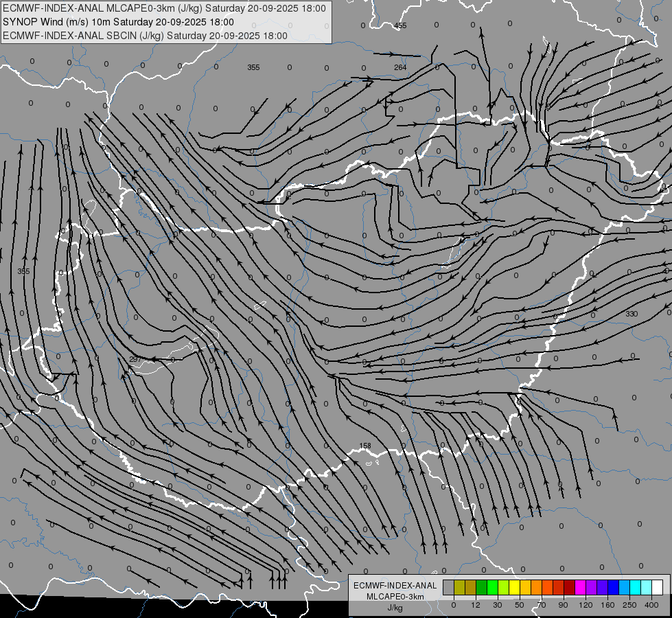
Task: Click the gray swatch in the MLCAPE legend
Action: point(449,587)
